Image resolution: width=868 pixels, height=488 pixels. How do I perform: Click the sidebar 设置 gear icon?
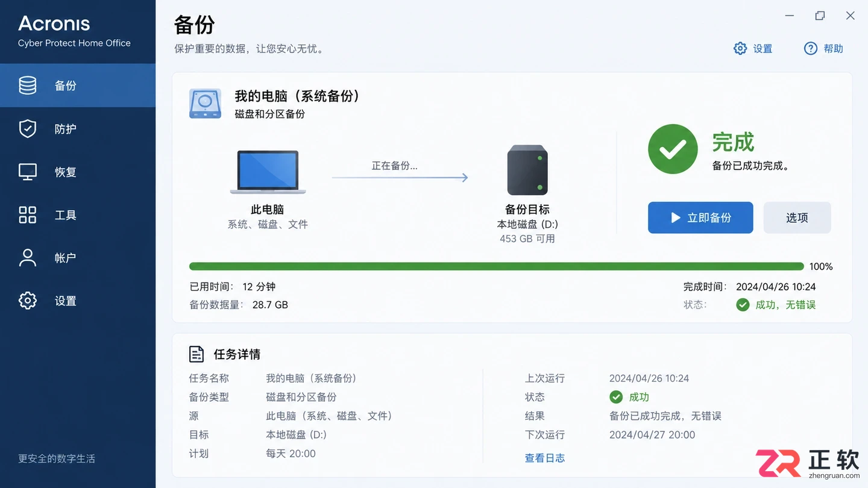tap(28, 301)
